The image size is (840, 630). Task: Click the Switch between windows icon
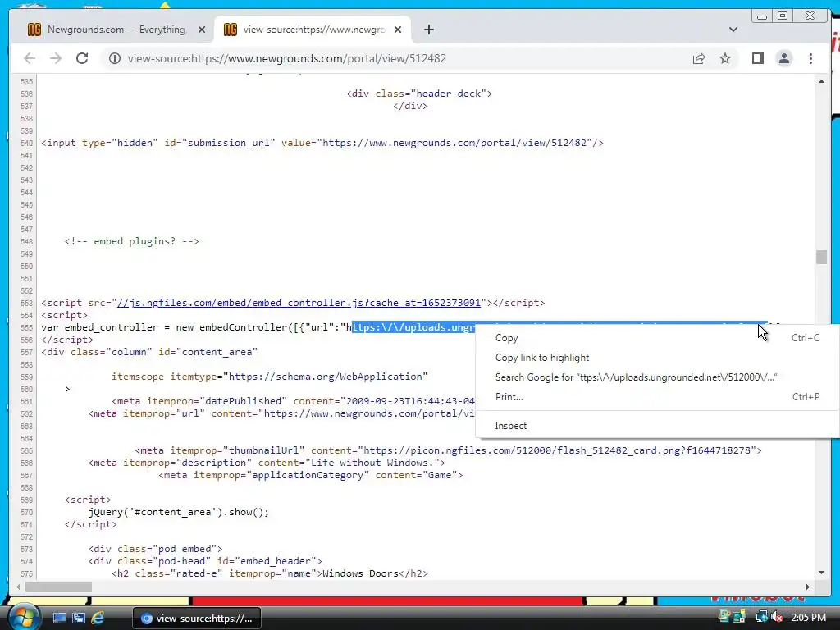79,619
